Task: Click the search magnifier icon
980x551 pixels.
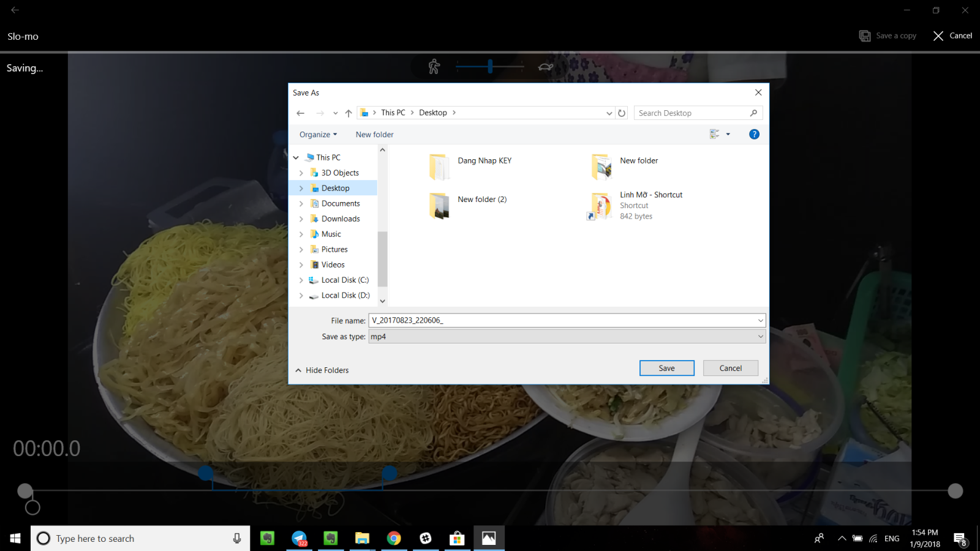Action: pos(753,113)
